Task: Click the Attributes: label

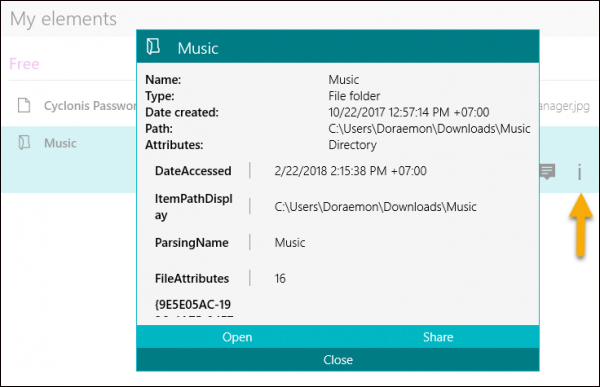Action: 174,145
